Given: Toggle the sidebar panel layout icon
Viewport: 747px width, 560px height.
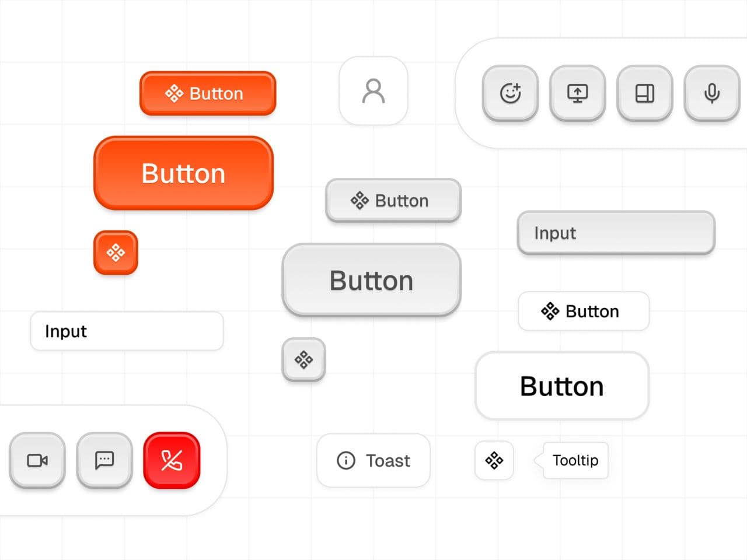Looking at the screenshot, I should (644, 93).
